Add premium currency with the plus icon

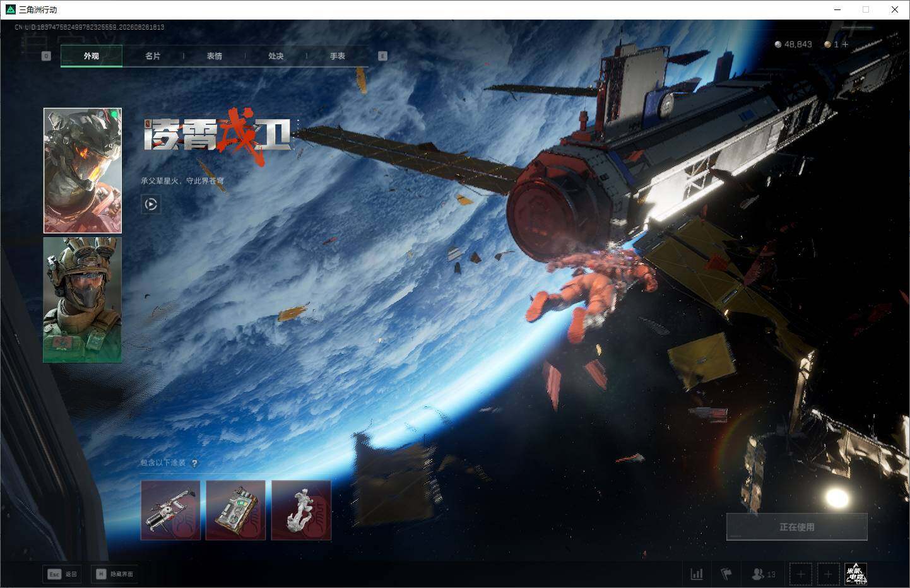[845, 44]
